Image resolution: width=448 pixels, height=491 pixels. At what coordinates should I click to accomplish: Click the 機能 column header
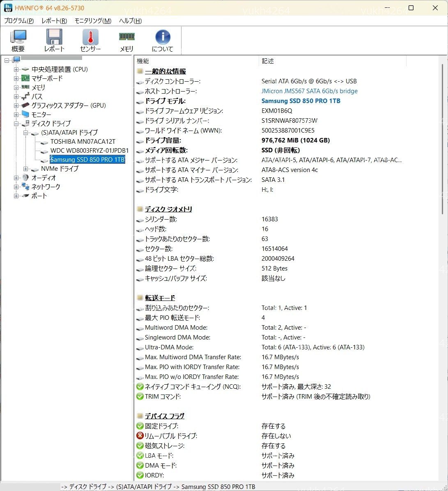click(x=196, y=61)
